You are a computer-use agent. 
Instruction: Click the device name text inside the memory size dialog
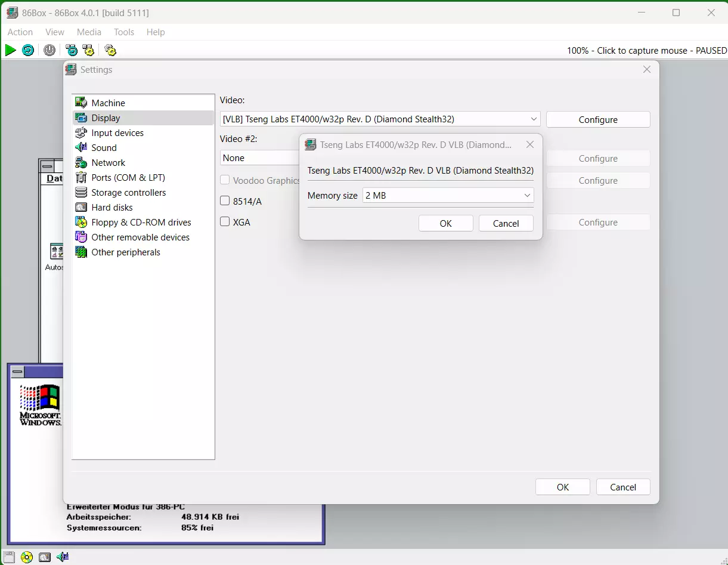[420, 170]
